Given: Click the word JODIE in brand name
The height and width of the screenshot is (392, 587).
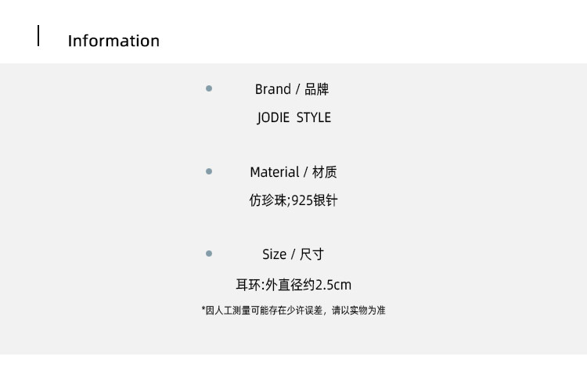Looking at the screenshot, I should 273,117.
